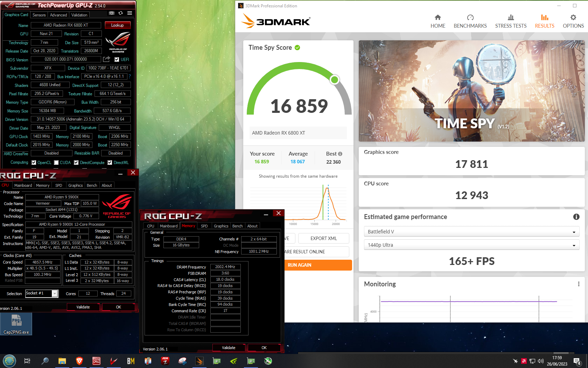Viewport: 588px width, 368px height.
Task: Expand the Battlefield V game dropdown
Action: tap(472, 232)
